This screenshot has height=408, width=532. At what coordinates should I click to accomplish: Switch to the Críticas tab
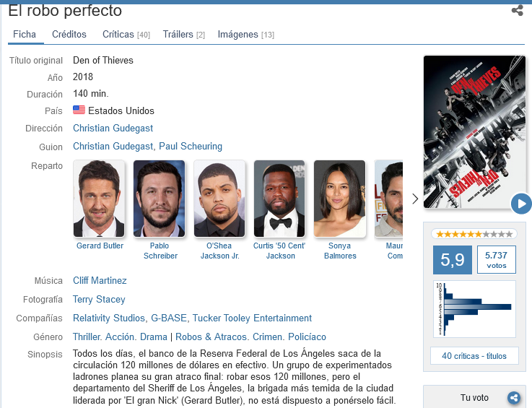click(126, 34)
